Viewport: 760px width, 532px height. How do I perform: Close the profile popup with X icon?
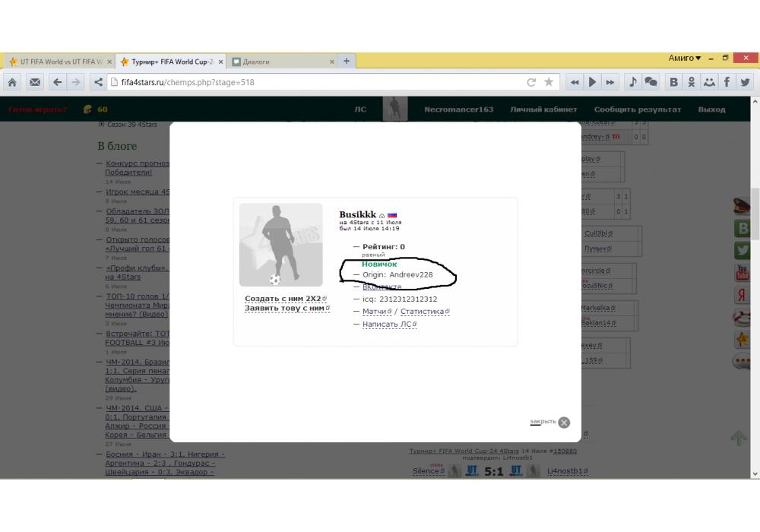tap(564, 423)
